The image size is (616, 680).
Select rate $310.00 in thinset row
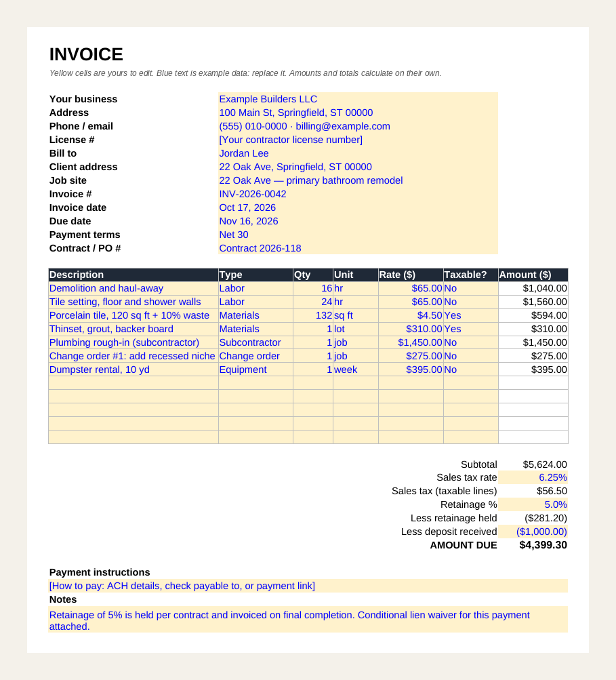pyautogui.click(x=411, y=329)
